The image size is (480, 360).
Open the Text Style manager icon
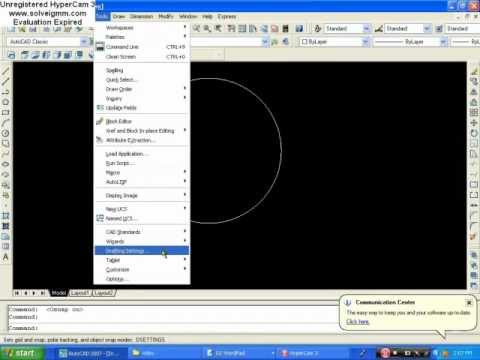coord(318,29)
